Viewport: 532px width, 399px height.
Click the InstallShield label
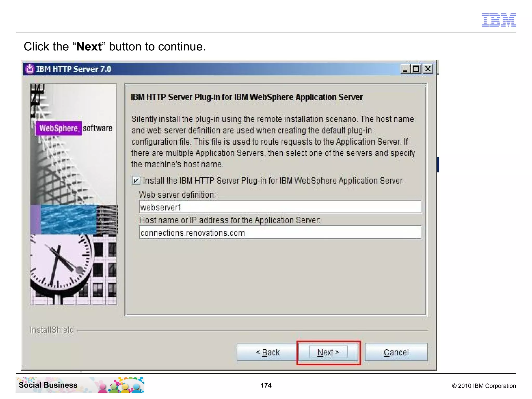[52, 330]
